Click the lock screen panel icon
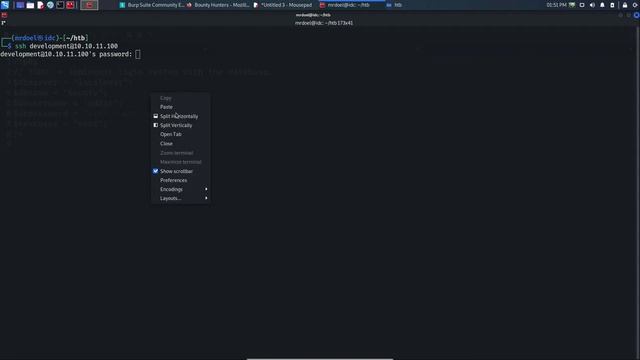 tap(625, 5)
